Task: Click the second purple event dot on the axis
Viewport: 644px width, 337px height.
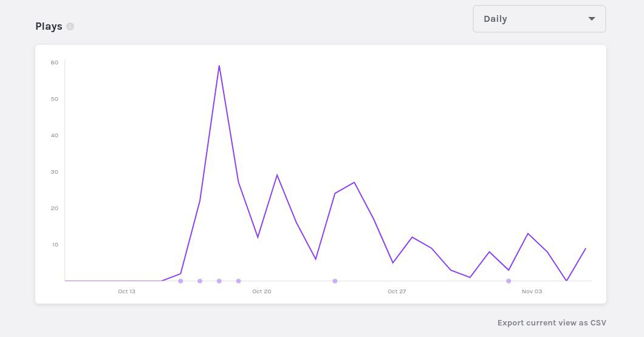Action: pos(200,281)
